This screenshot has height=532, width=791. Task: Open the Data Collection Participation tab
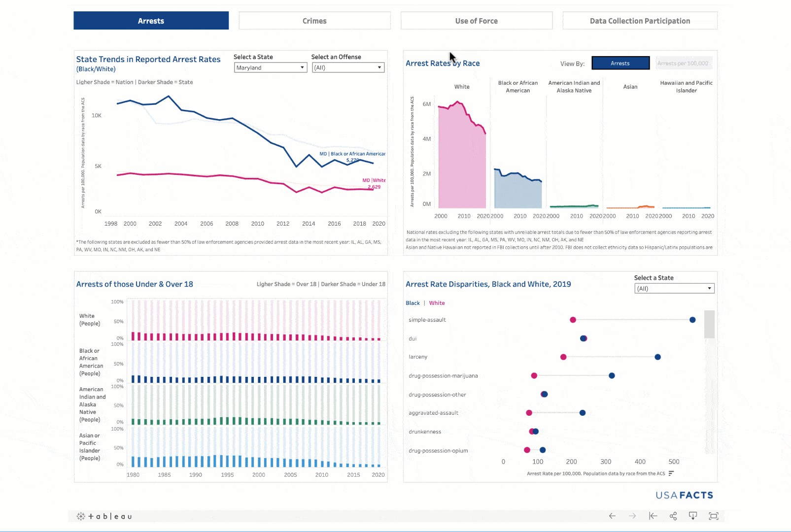click(x=640, y=21)
